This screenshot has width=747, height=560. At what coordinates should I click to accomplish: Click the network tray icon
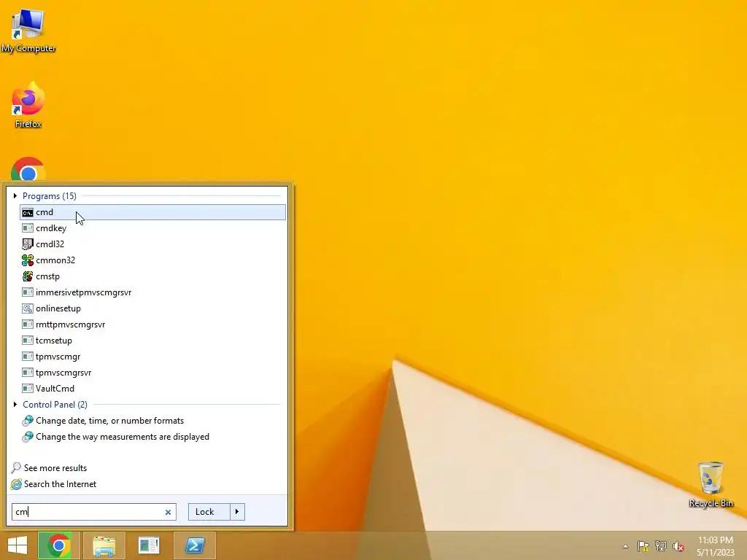tap(661, 546)
